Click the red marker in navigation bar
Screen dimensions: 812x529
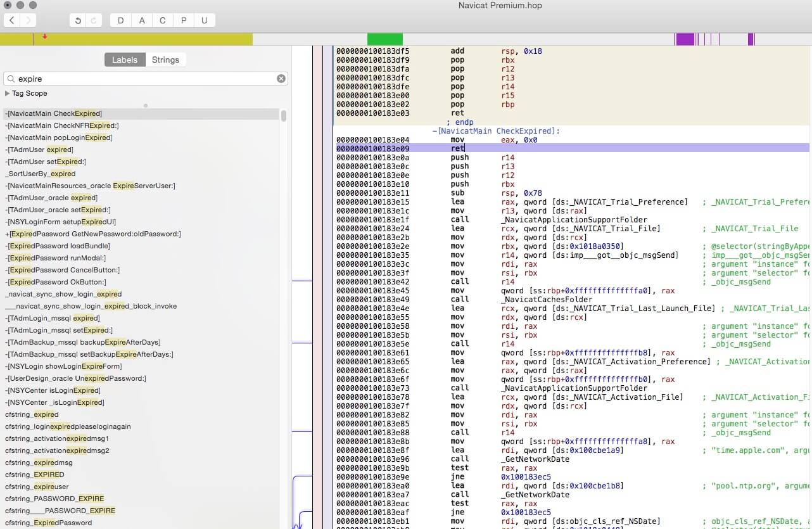click(44, 37)
